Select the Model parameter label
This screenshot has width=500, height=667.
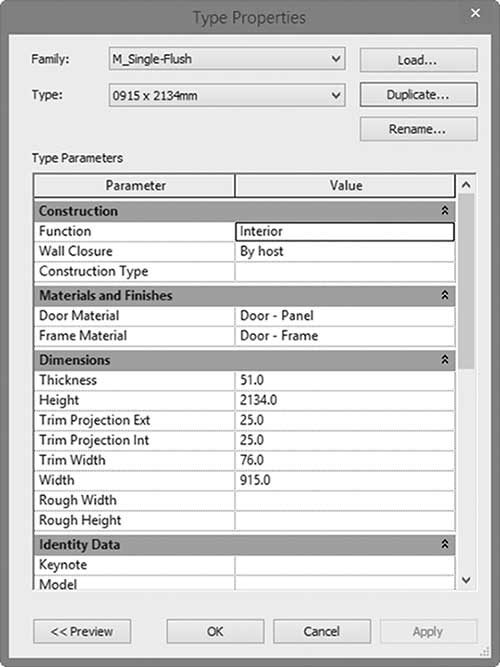(x=58, y=584)
